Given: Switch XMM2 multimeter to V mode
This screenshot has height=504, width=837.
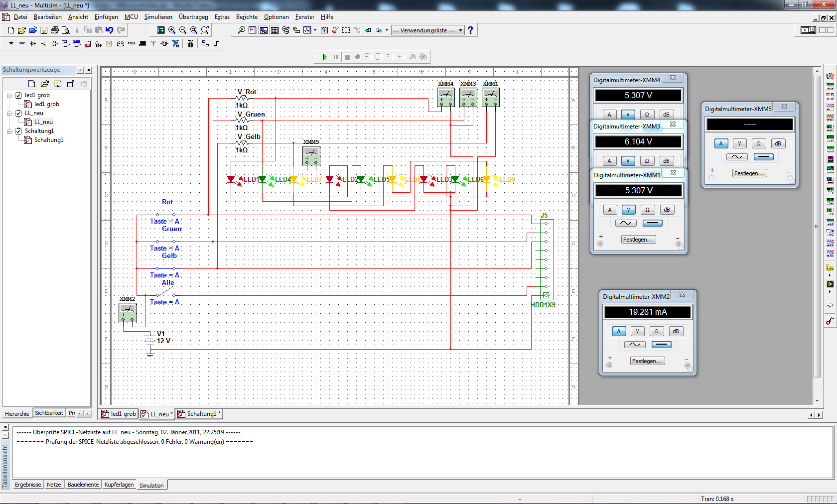Looking at the screenshot, I should pos(638,332).
